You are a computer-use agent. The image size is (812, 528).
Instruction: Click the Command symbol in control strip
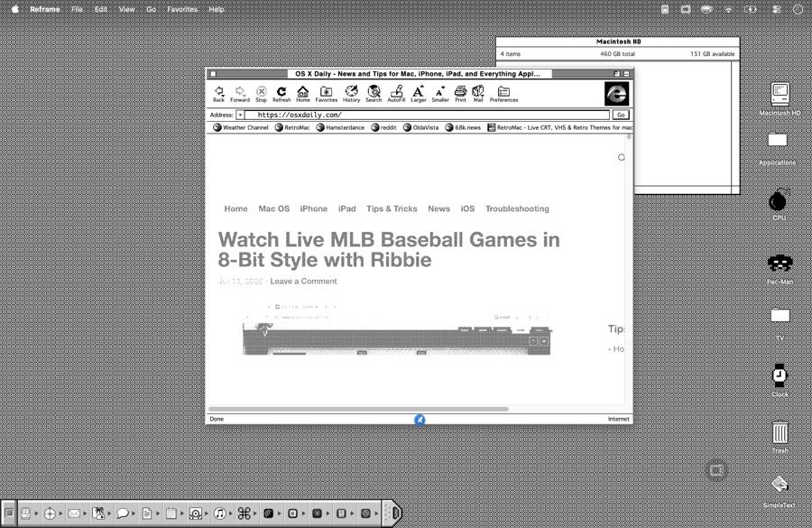tap(244, 514)
